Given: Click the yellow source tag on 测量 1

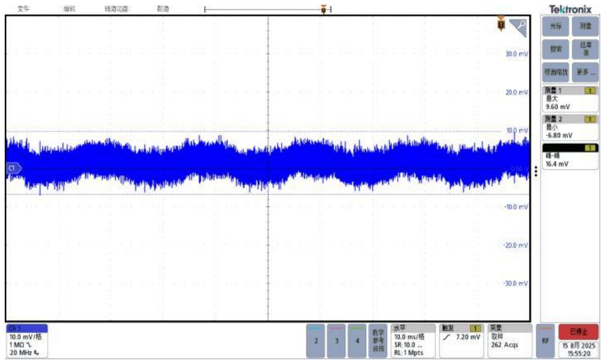Looking at the screenshot, I should tap(590, 91).
